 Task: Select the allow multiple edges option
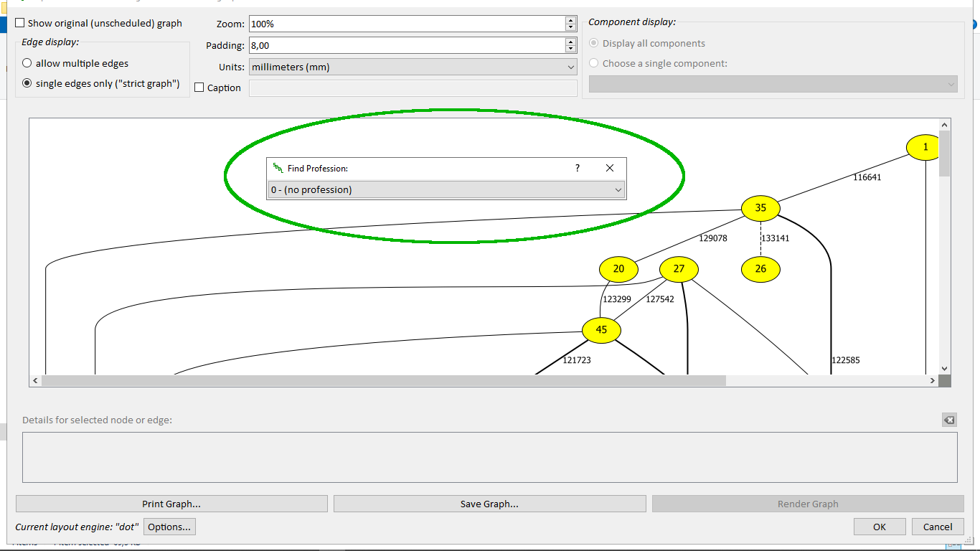click(27, 63)
